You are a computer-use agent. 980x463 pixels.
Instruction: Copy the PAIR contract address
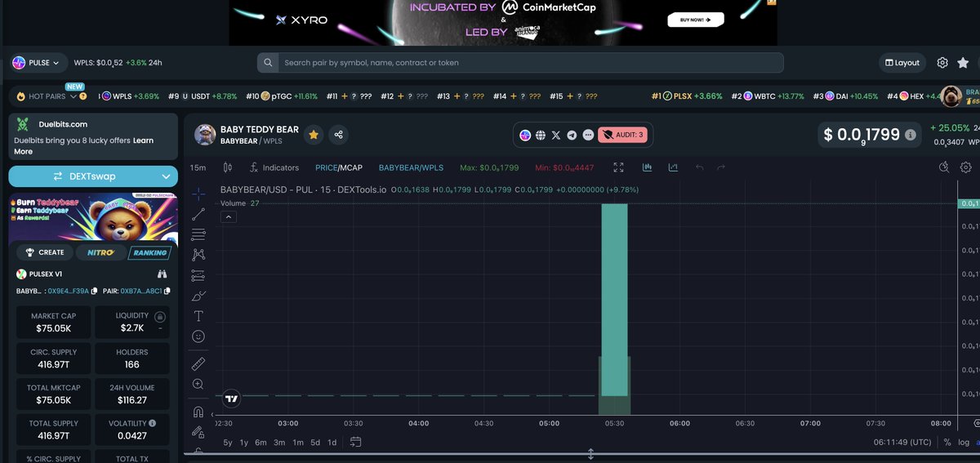(x=167, y=291)
